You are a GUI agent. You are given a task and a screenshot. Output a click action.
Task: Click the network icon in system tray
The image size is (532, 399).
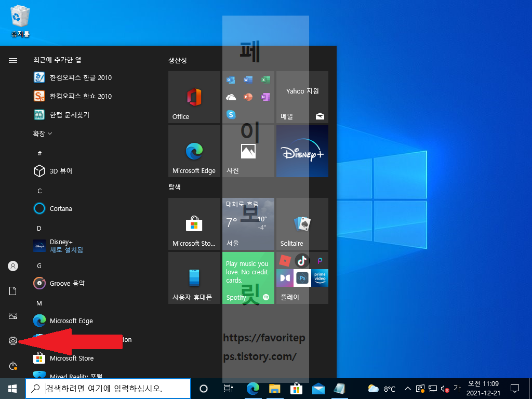pyautogui.click(x=433, y=389)
